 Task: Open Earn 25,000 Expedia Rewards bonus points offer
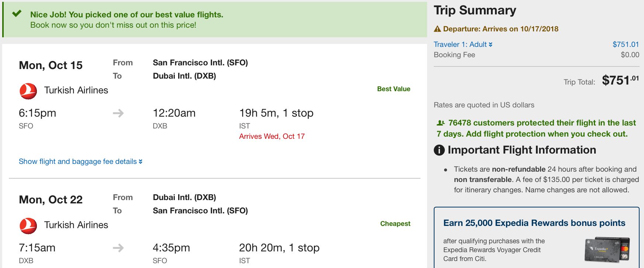[534, 223]
